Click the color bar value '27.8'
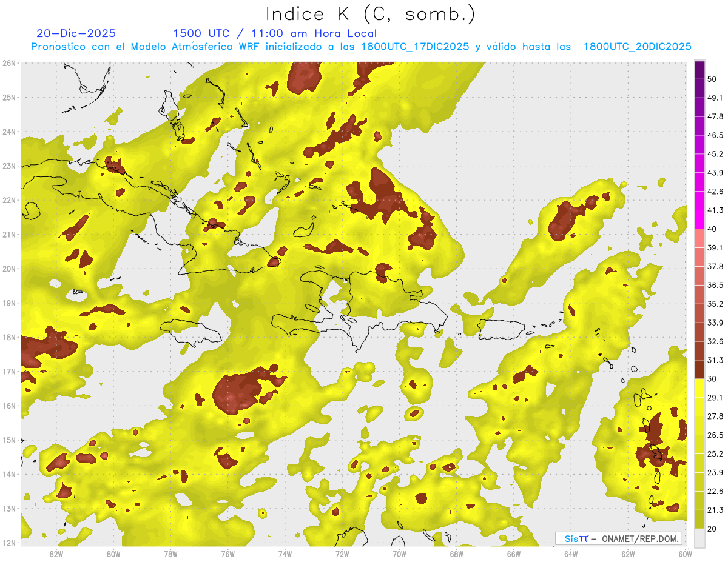 [715, 416]
